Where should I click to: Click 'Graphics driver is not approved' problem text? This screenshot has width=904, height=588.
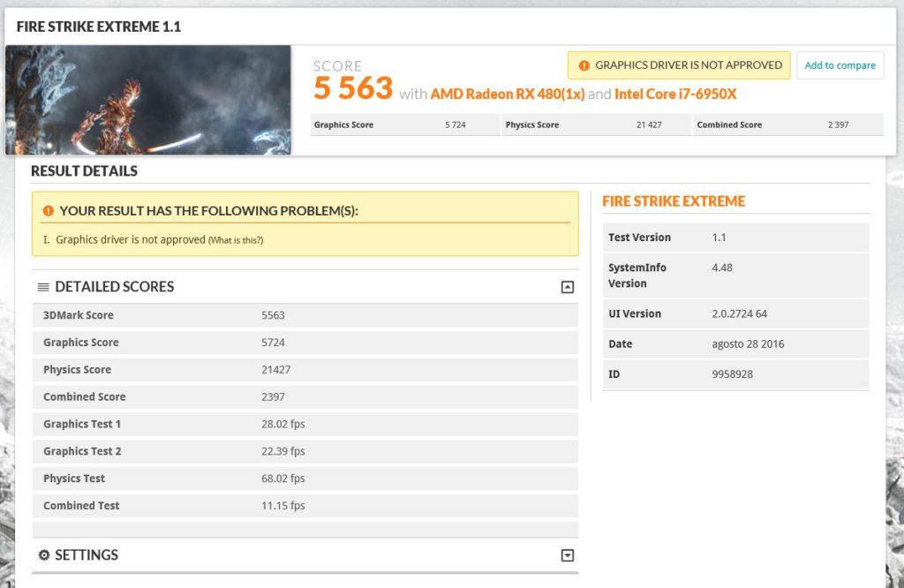pos(131,240)
